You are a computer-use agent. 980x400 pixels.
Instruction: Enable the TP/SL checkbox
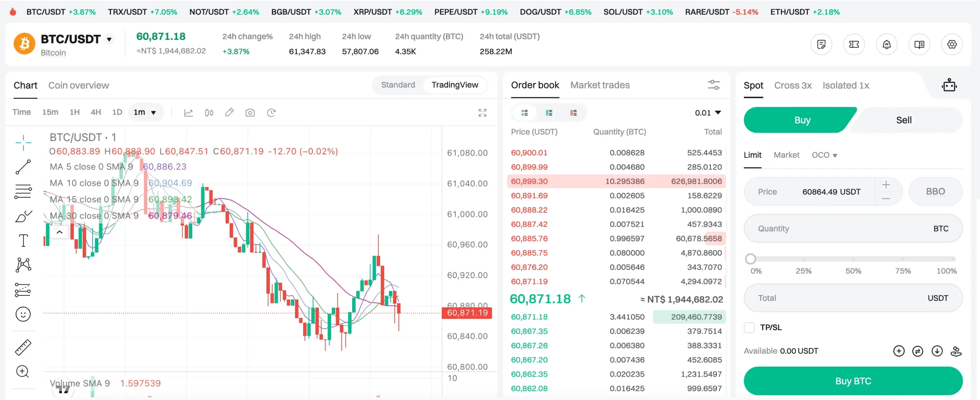(749, 328)
